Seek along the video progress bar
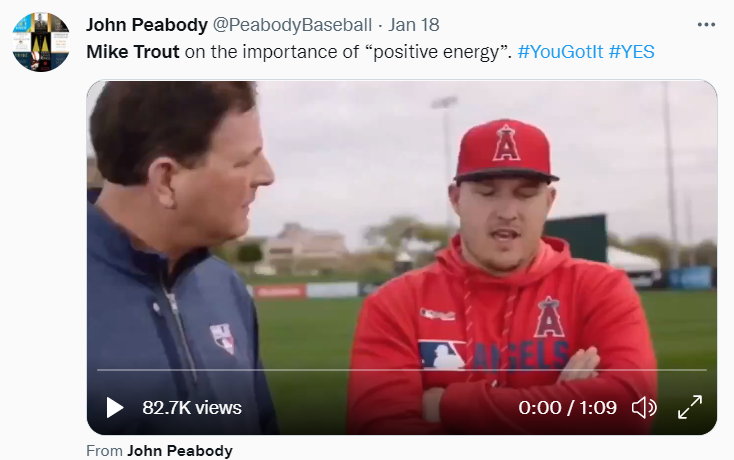Viewport: 734px width, 460px height. [x=402, y=370]
